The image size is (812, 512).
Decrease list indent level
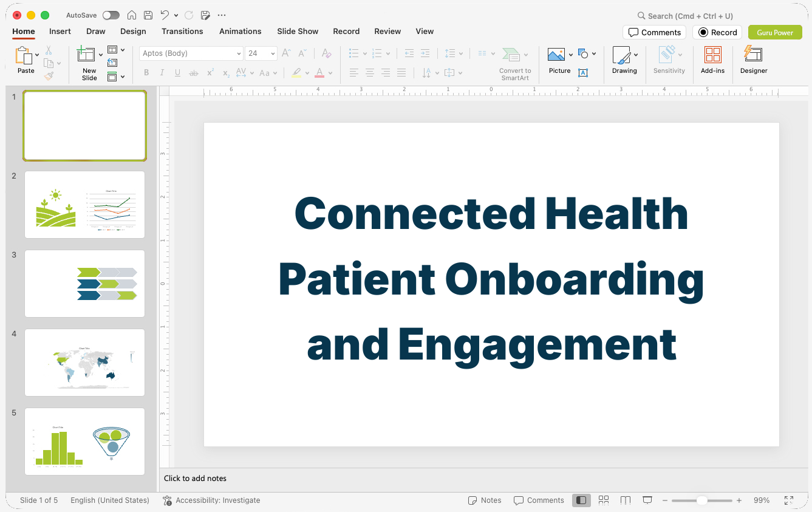[x=409, y=53]
